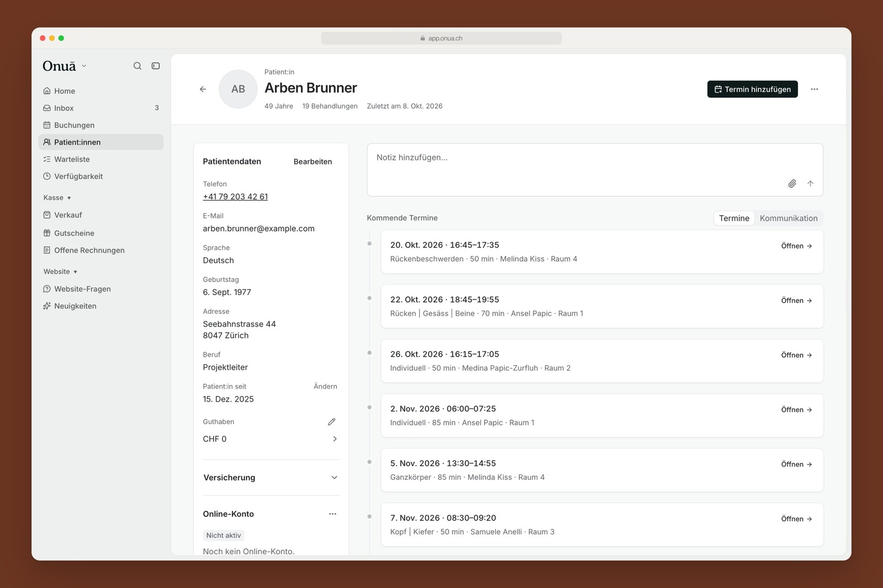883x588 pixels.
Task: Click Termin hinzufügen button
Action: coord(752,89)
